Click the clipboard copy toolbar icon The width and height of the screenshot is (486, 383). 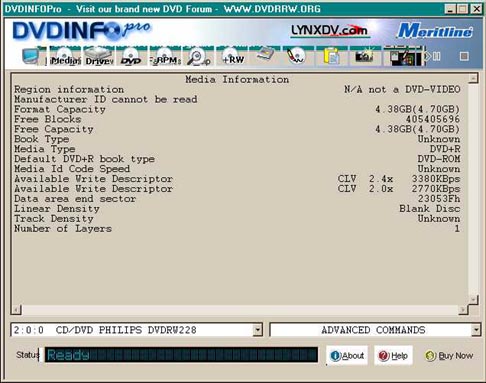click(x=331, y=56)
